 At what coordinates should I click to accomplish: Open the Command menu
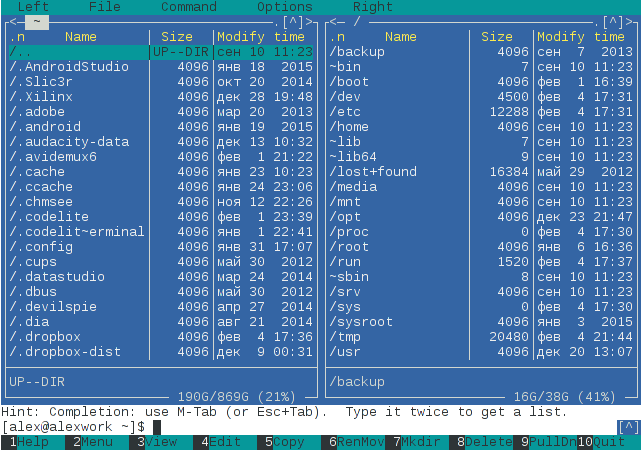tap(189, 7)
